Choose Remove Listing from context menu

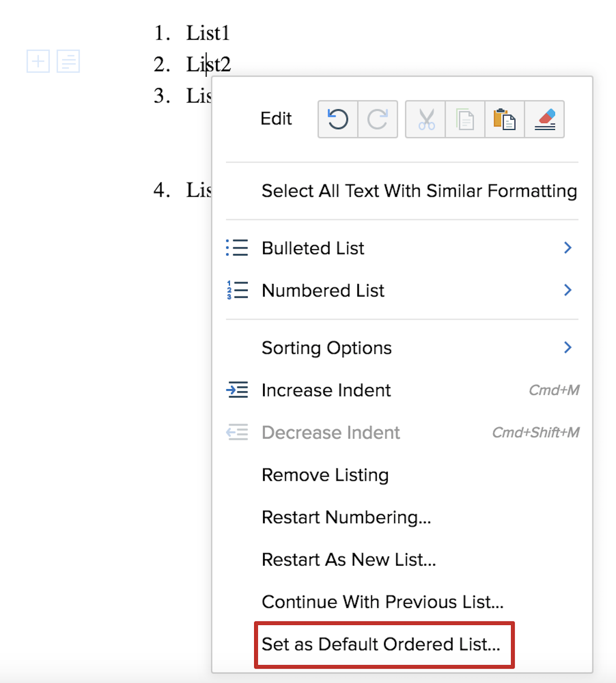[x=325, y=475]
